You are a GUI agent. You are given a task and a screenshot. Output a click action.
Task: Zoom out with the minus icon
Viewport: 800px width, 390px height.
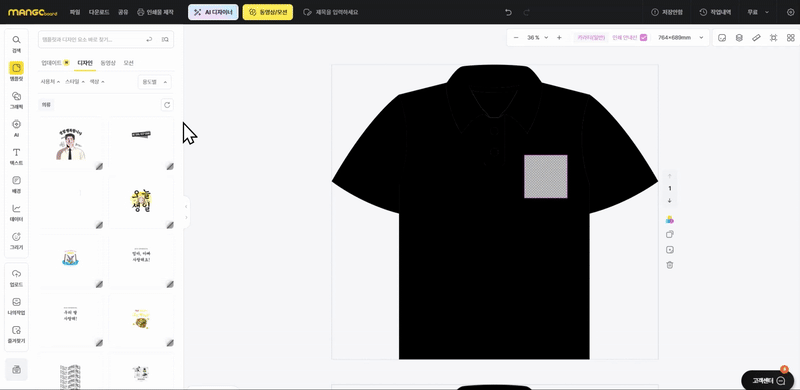tap(516, 38)
